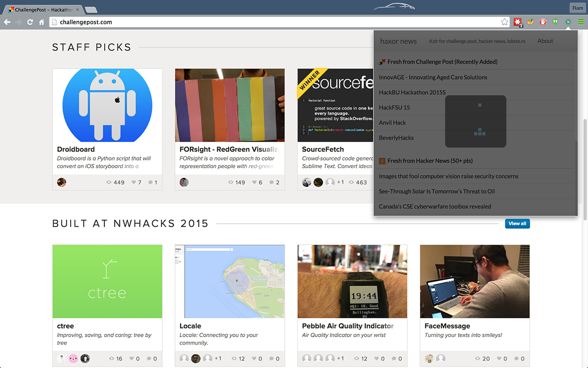
Task: Click 'tl;dr for challenge post' tagline
Action: click(477, 41)
